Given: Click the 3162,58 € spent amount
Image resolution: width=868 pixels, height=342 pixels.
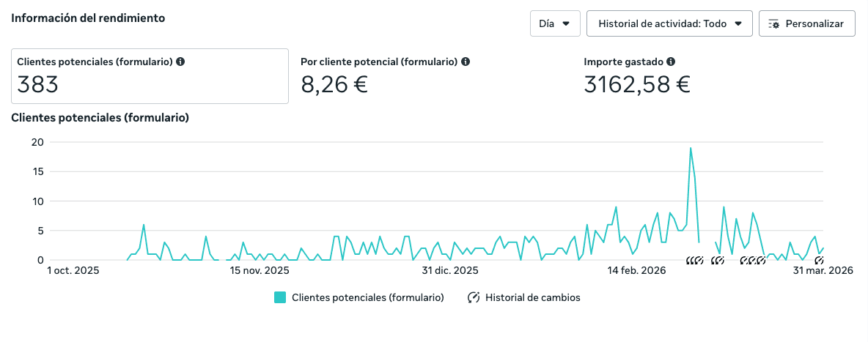Looking at the screenshot, I should tap(637, 85).
